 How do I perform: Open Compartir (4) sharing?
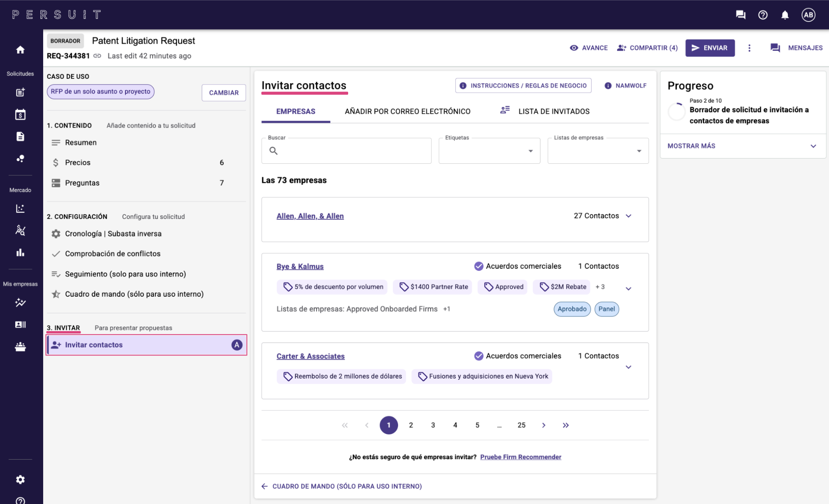click(x=647, y=48)
